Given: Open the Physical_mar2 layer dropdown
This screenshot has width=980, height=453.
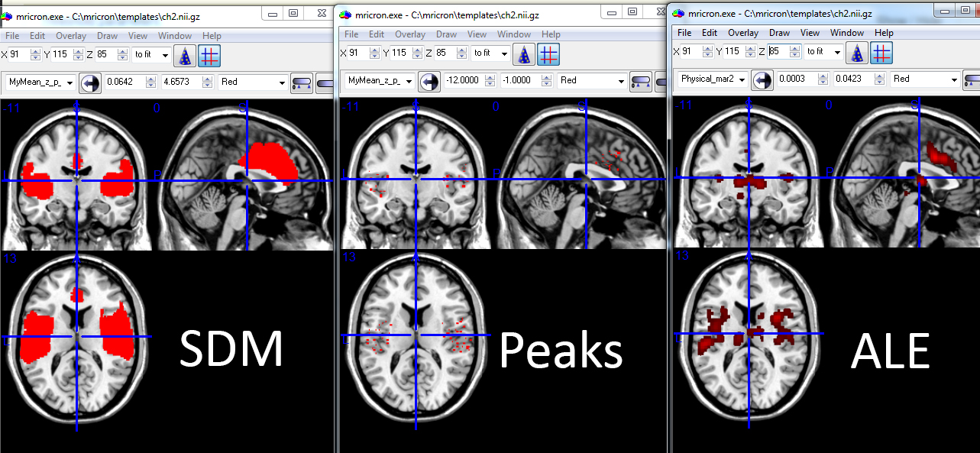Looking at the screenshot, I should tap(713, 79).
